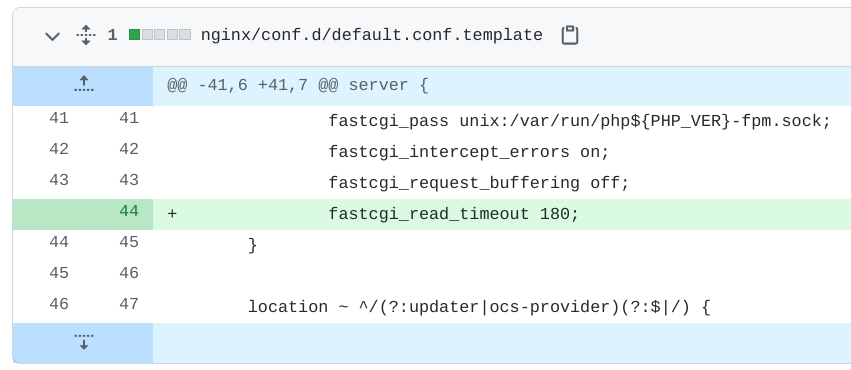Open the nginx/conf.d/default.conf.template file name link

371,35
